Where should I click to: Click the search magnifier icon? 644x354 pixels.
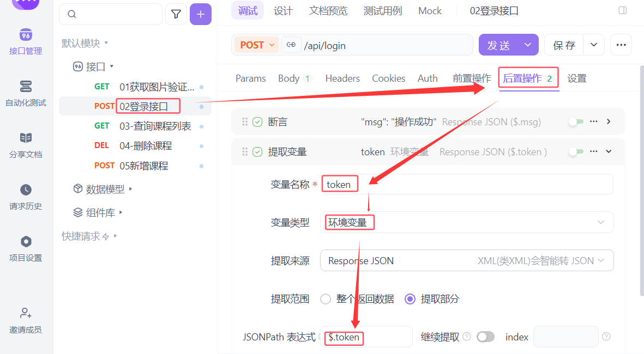[x=72, y=14]
